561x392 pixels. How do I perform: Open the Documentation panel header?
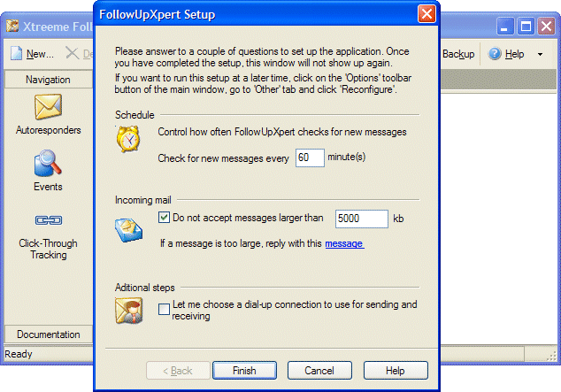click(49, 334)
